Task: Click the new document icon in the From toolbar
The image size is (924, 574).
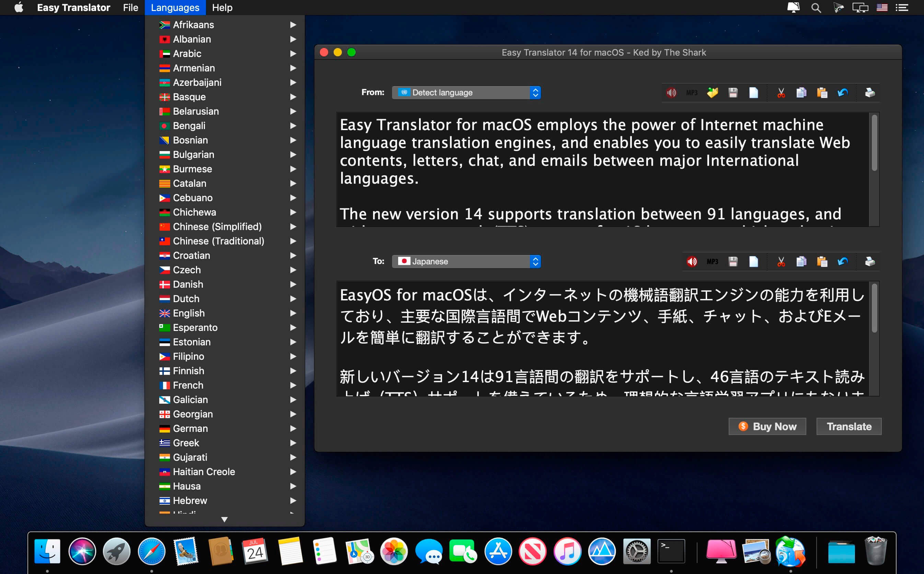Action: tap(754, 93)
